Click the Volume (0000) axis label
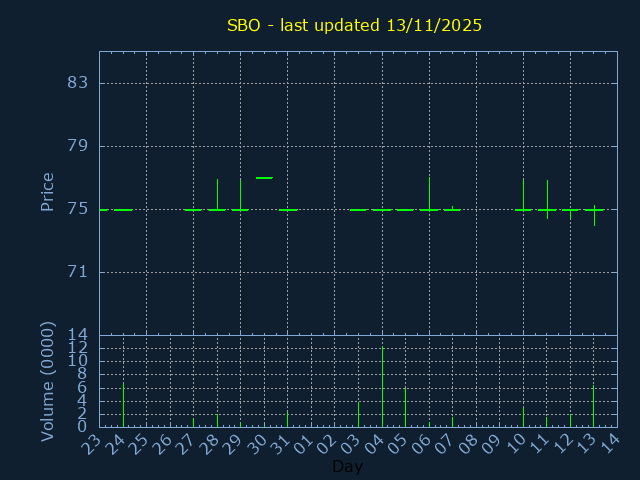The height and width of the screenshot is (480, 640). pos(47,381)
